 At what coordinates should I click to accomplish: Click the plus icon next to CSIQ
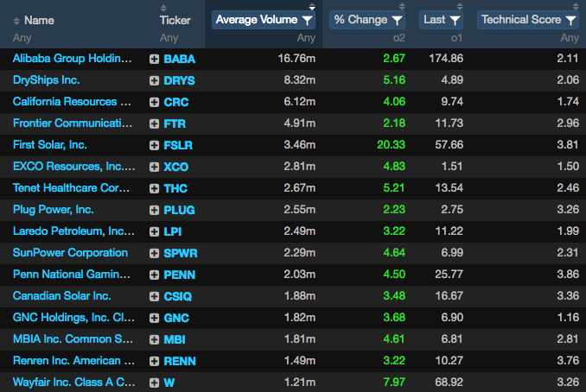click(x=154, y=296)
